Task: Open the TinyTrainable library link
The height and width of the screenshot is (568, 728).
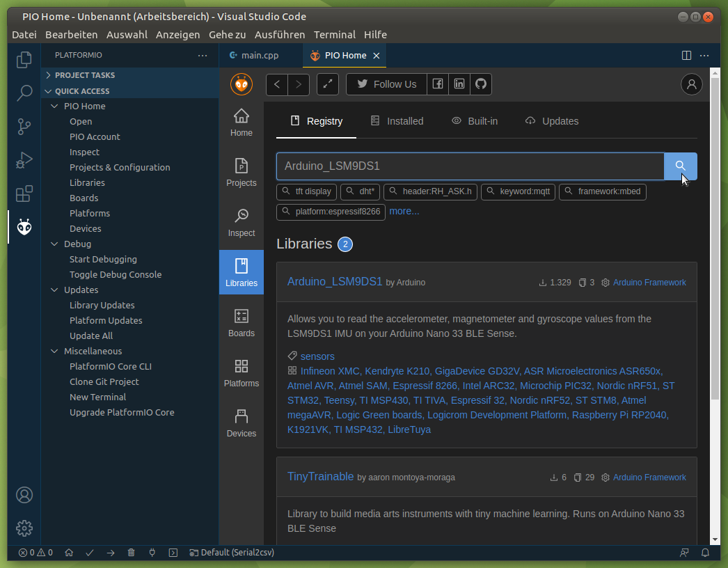Action: (x=320, y=477)
